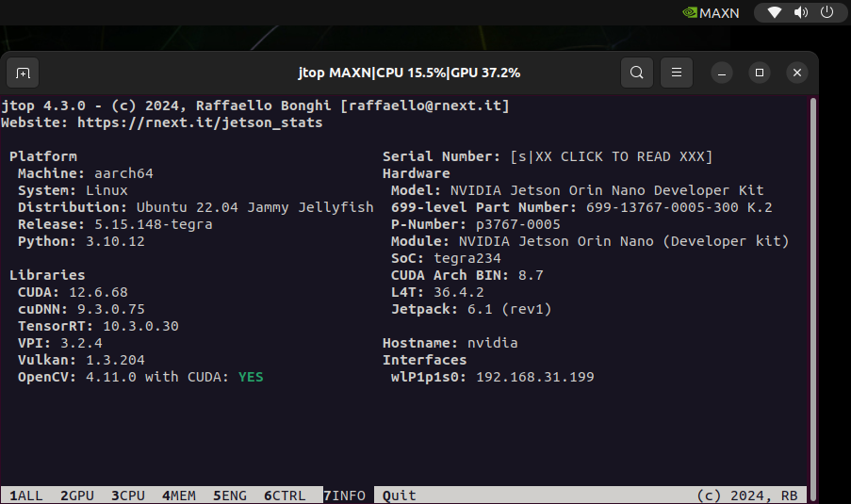
Task: Click the part number 699-13767-0005-300 K.2
Action: 679,207
